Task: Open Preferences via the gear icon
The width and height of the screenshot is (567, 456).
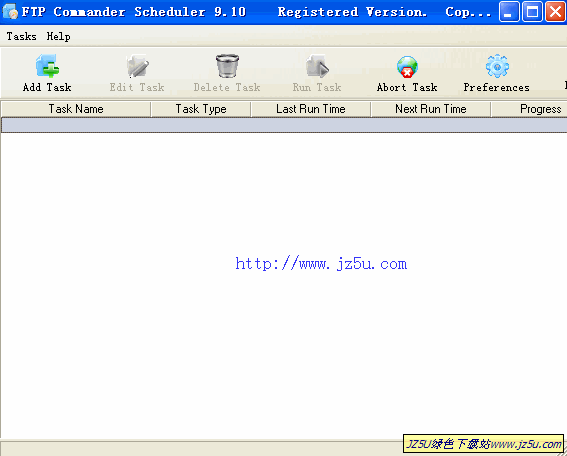Action: point(497,66)
